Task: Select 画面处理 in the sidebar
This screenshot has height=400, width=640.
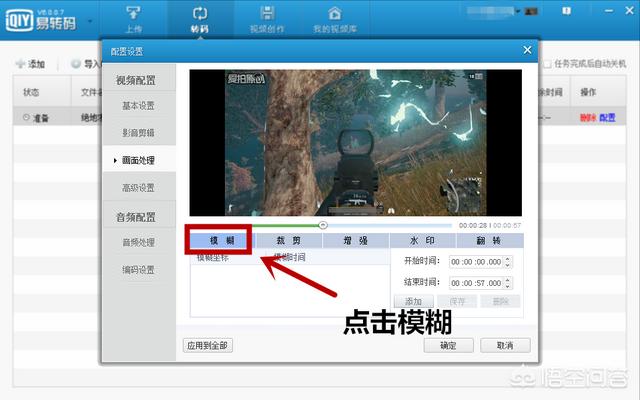Action: 139,160
